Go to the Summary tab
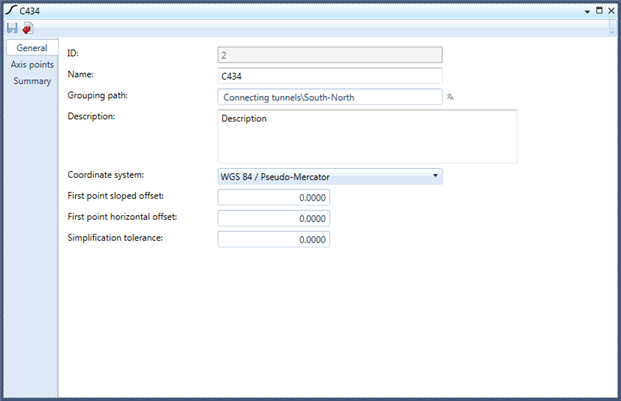This screenshot has height=401, width=621. [32, 81]
